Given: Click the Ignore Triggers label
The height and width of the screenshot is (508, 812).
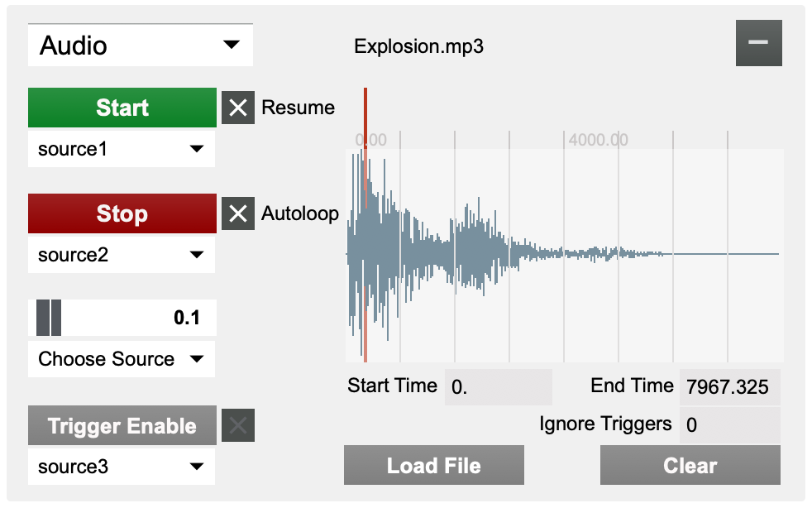Looking at the screenshot, I should pyautogui.click(x=605, y=424).
